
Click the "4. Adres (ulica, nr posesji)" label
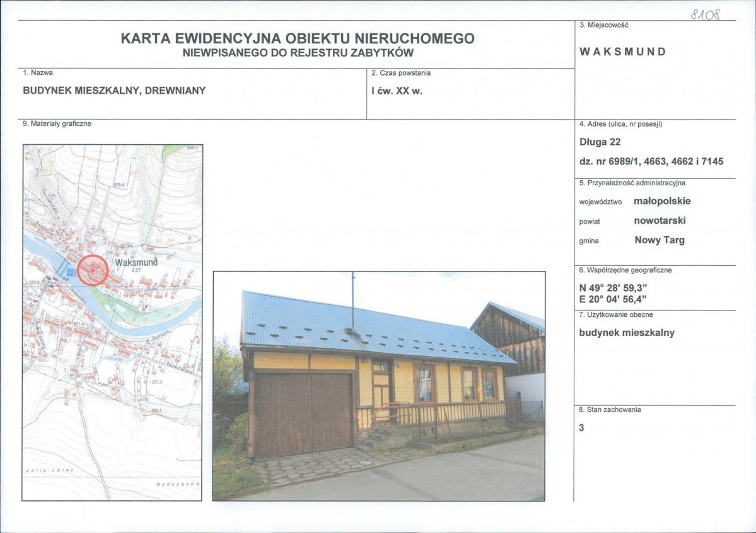click(620, 124)
